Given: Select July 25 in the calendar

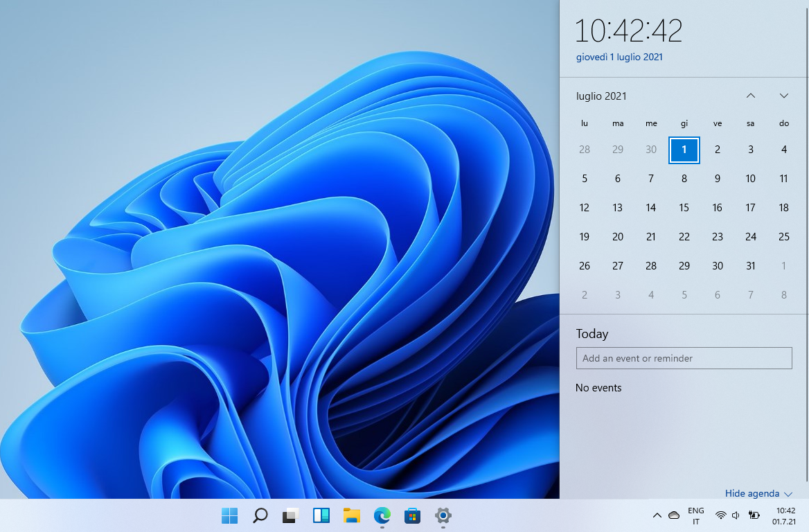Looking at the screenshot, I should [784, 237].
